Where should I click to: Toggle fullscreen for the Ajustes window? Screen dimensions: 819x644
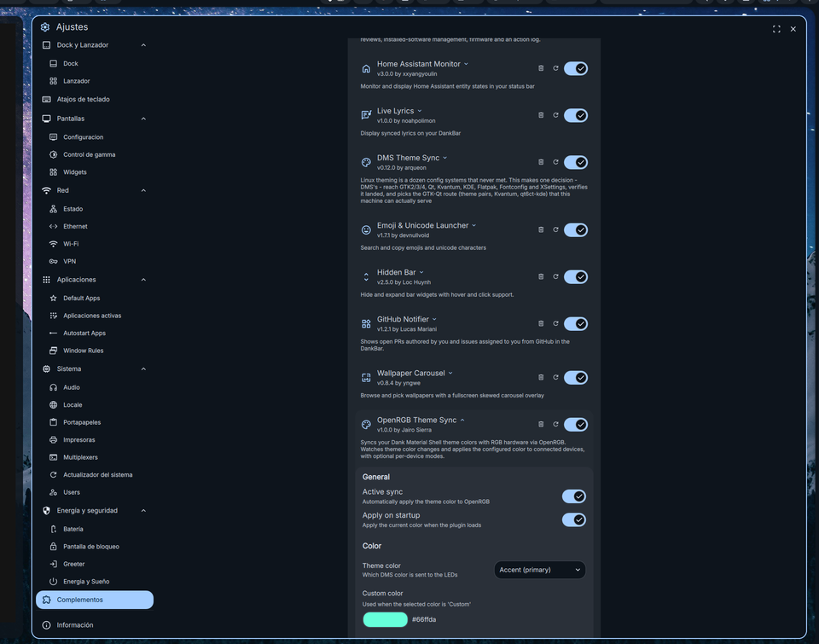pos(776,29)
